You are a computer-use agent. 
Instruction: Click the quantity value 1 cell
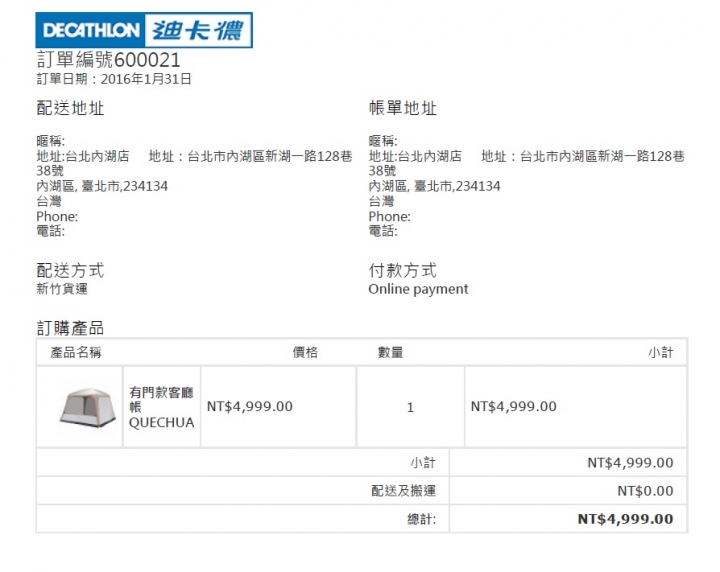[x=411, y=407]
